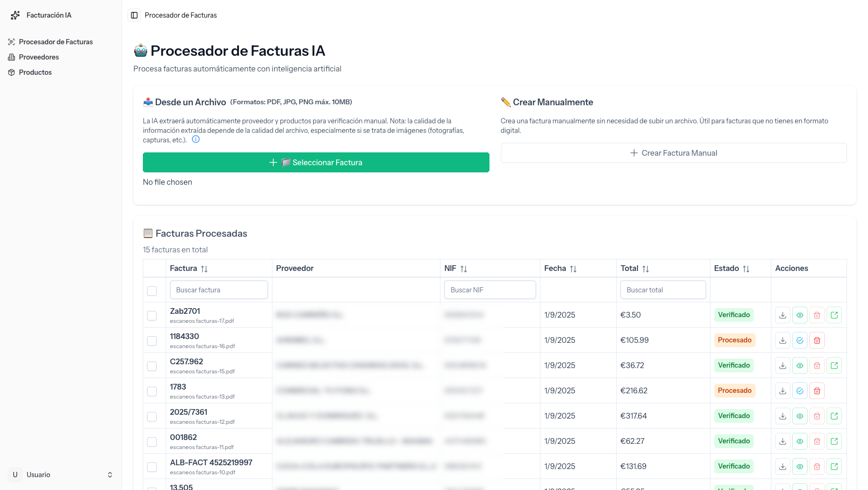The height and width of the screenshot is (490, 868).
Task: Sort table by NIF column
Action: (464, 269)
